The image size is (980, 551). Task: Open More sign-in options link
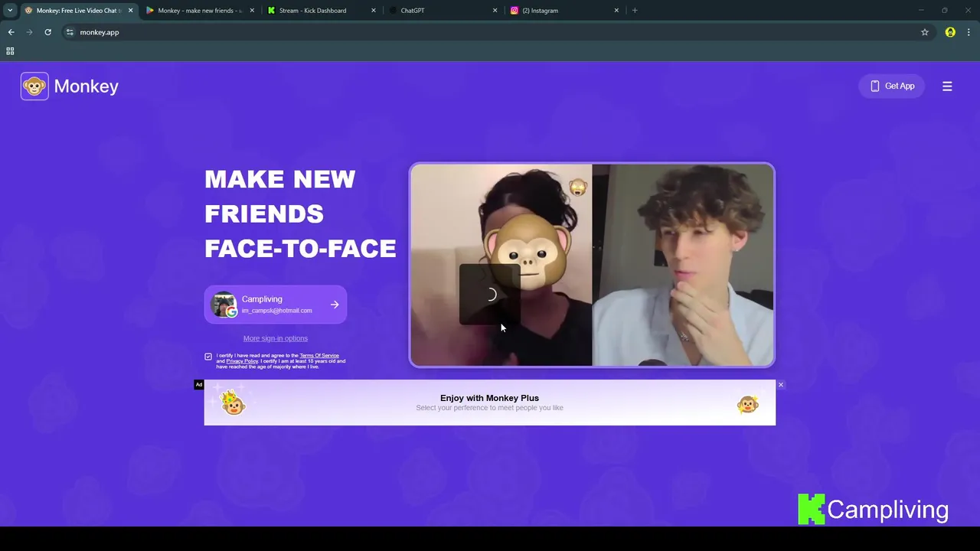(276, 338)
